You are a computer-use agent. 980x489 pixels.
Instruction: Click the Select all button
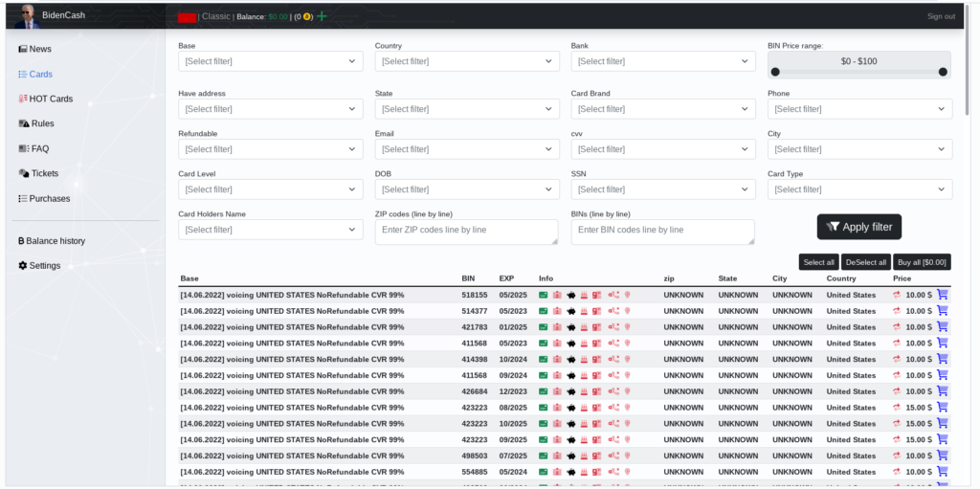(x=819, y=262)
